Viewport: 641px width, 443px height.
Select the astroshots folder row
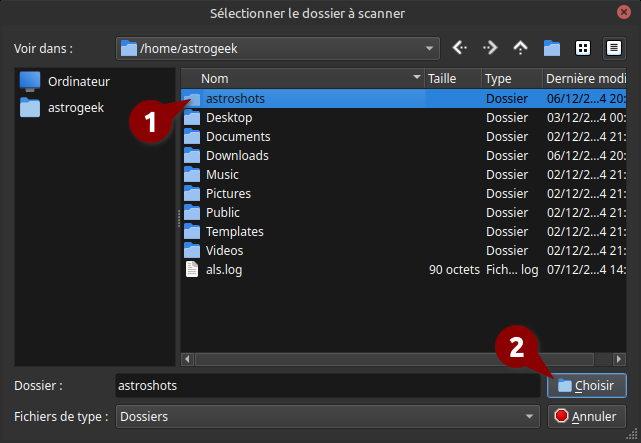coord(403,98)
